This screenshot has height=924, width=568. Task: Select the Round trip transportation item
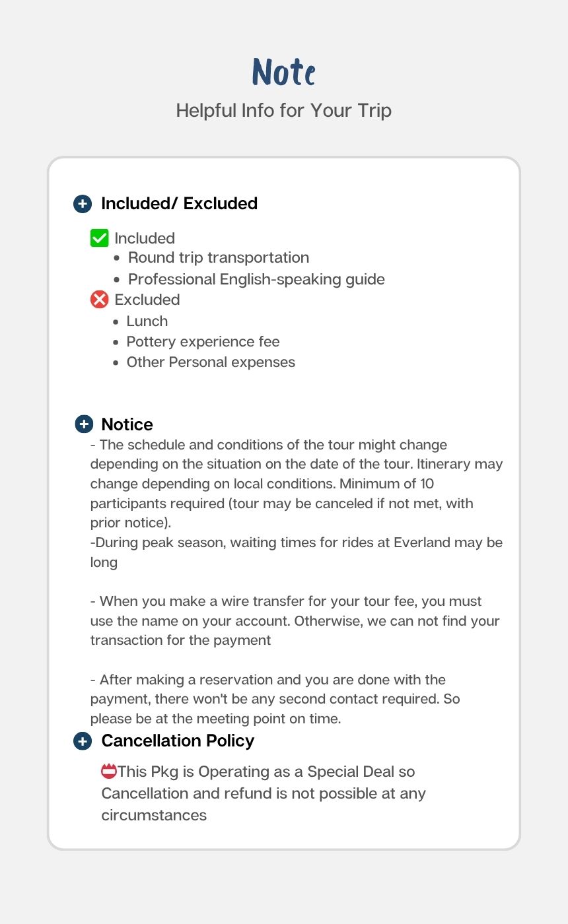219,257
